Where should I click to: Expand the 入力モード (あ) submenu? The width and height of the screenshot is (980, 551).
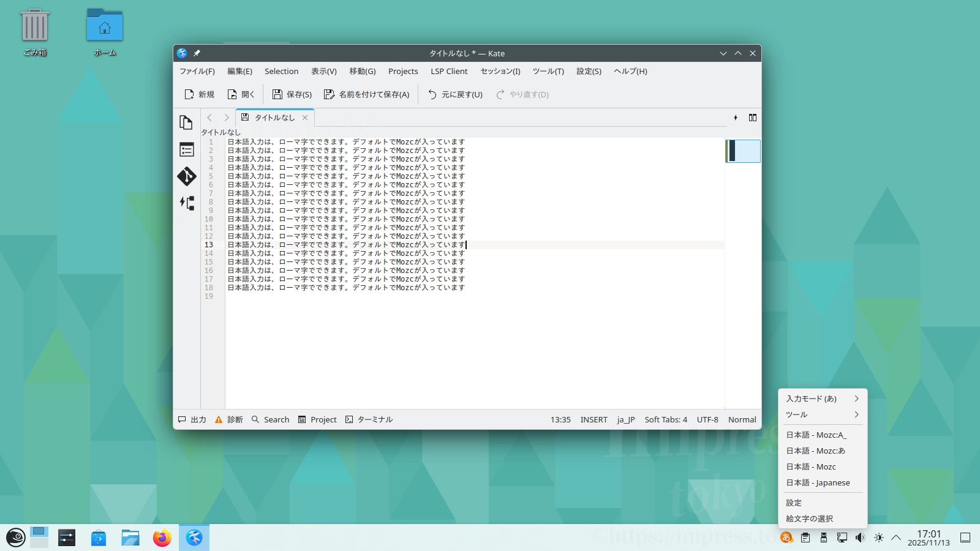[x=823, y=399]
